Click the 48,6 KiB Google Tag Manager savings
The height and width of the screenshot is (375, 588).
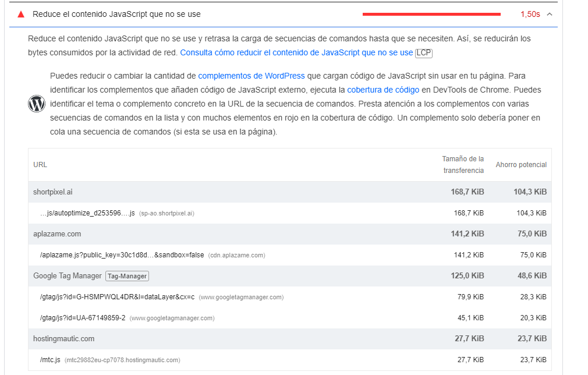click(x=532, y=275)
